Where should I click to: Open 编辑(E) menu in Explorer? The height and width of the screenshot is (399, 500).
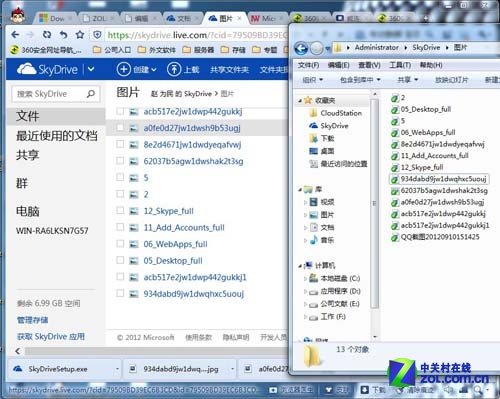pos(339,65)
